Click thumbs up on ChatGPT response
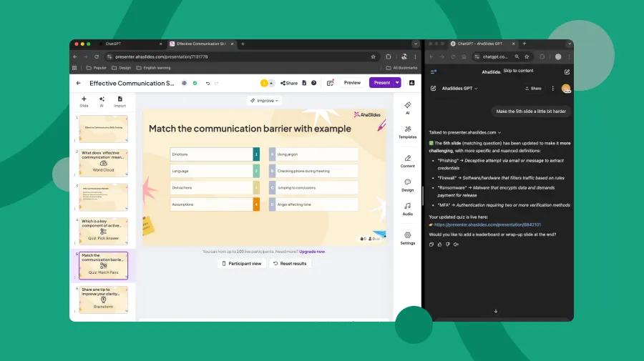This screenshot has height=361, width=644. coord(440,244)
